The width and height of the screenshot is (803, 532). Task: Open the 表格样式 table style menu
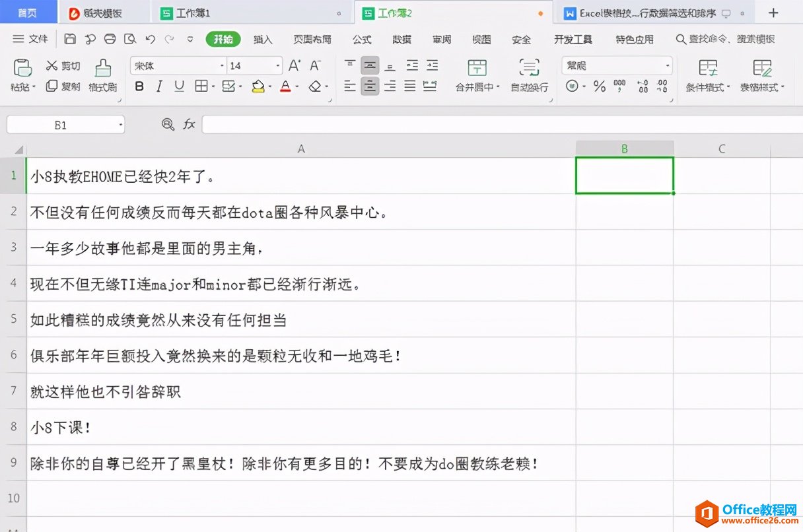pos(762,87)
